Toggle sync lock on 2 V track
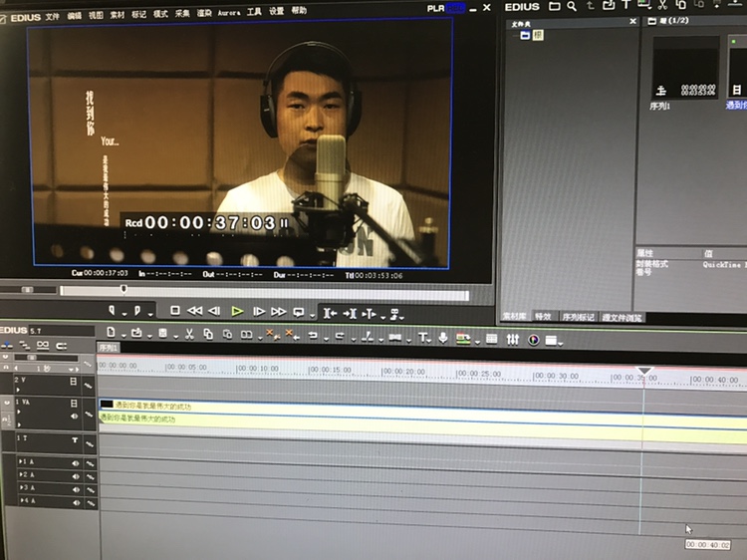This screenshot has width=747, height=560. pos(89,385)
